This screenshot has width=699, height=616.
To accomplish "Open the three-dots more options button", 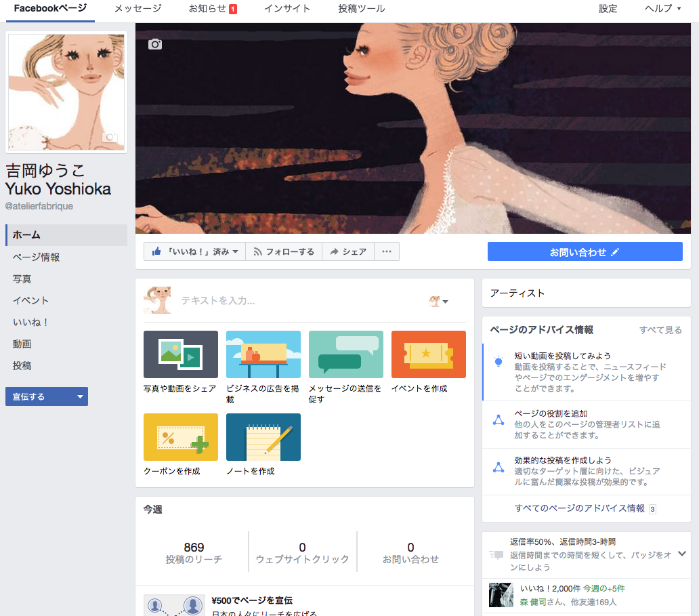I will (x=387, y=251).
